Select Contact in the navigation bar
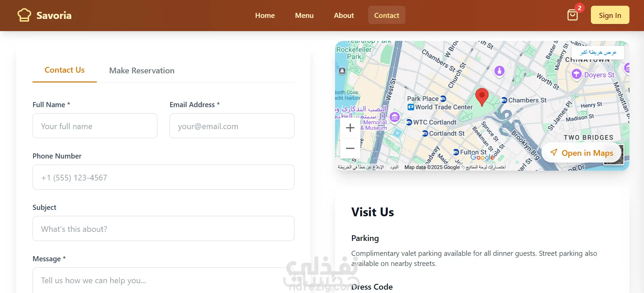644x293 pixels. (386, 15)
